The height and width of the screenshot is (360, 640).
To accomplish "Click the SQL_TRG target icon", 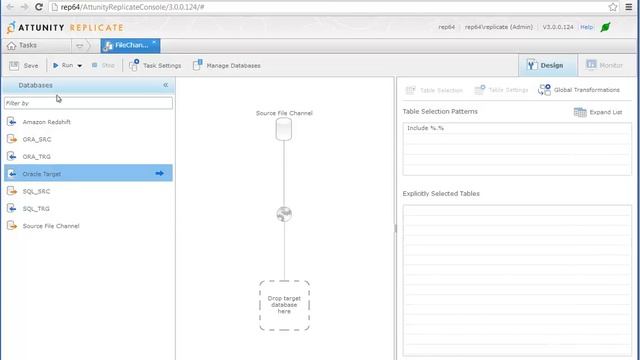I will coord(12,208).
